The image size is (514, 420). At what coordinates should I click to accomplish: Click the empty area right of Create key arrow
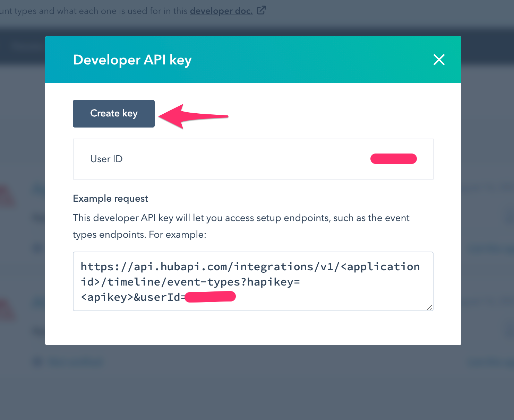coord(329,114)
